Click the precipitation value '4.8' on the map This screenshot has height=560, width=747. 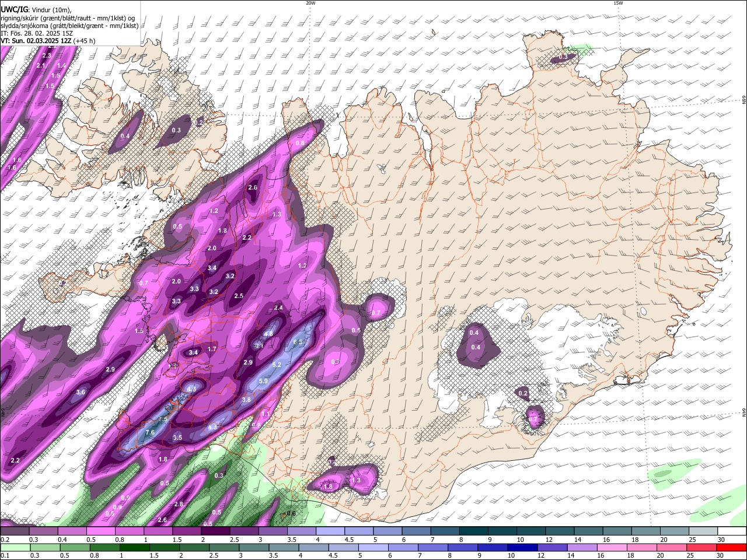click(x=268, y=334)
